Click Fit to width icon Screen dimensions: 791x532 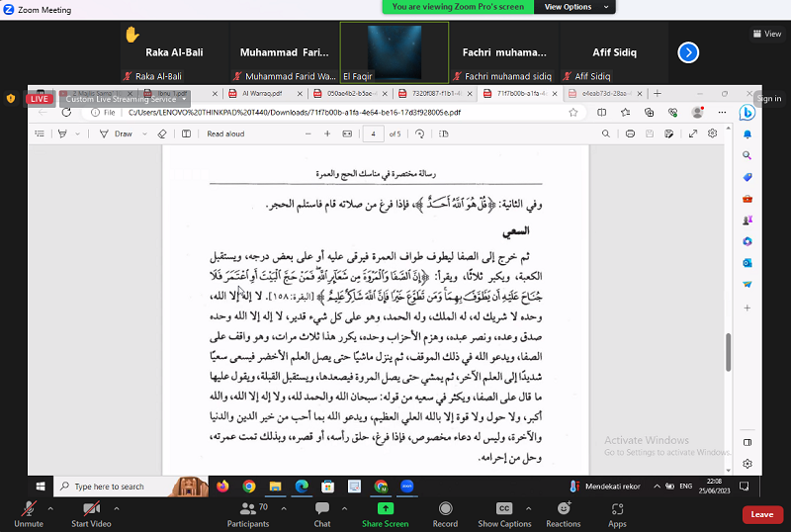tap(347, 133)
